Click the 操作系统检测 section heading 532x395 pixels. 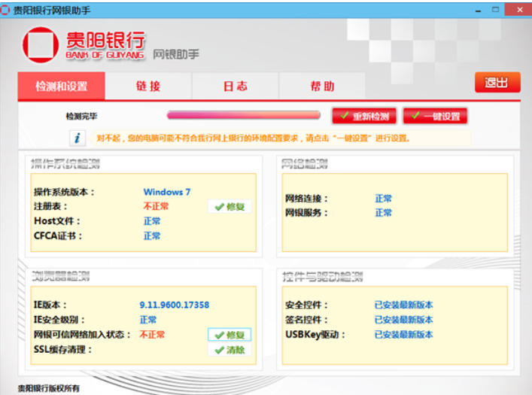65,163
